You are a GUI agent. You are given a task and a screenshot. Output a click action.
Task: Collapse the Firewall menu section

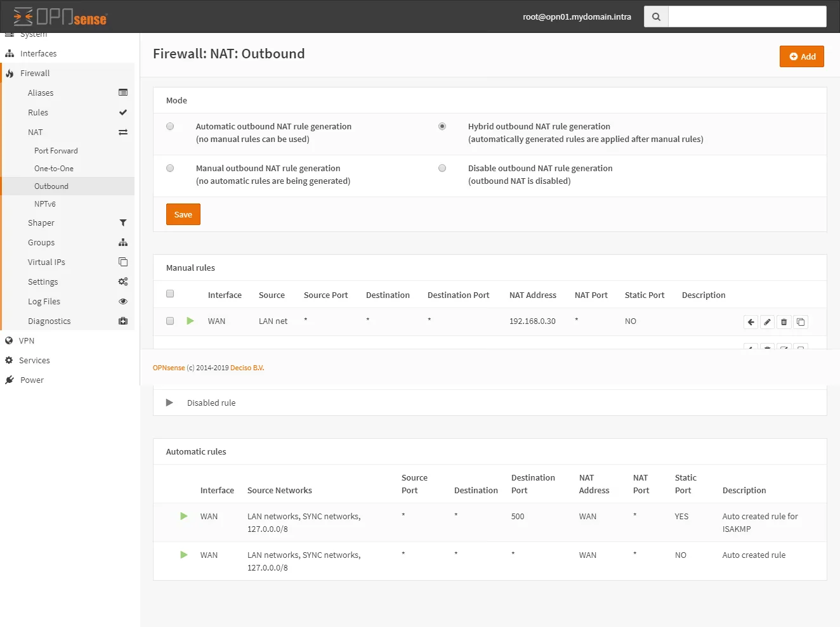pos(35,74)
